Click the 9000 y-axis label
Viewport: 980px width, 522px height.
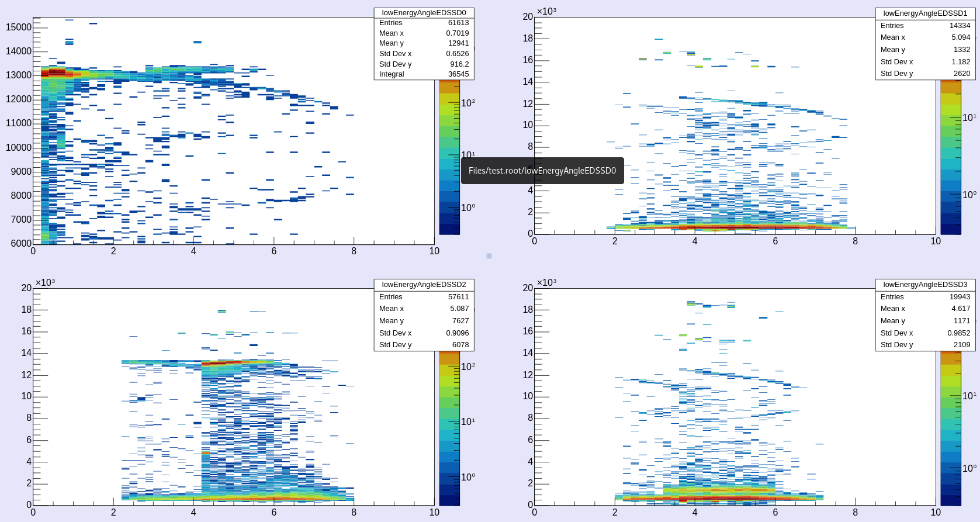click(x=21, y=171)
